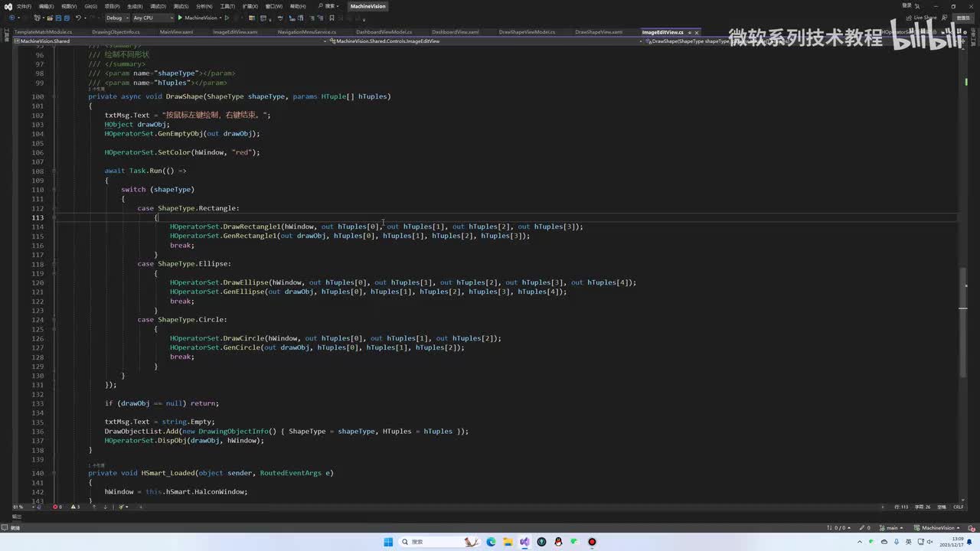
Task: Open the main git branch selector
Action: click(891, 527)
